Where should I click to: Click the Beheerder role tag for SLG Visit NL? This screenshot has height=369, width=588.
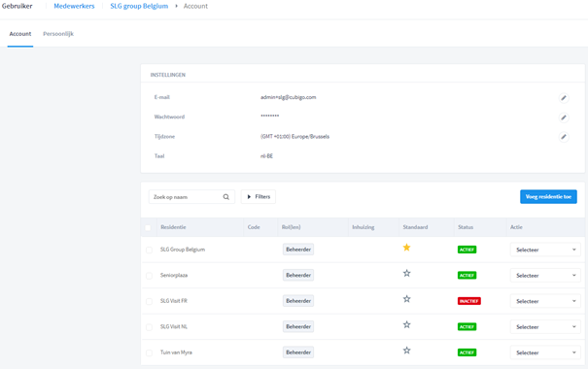(298, 326)
